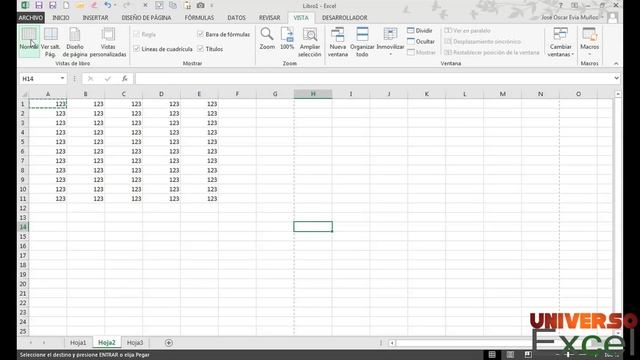Click the user account avatar icon
Viewport: 640px width, 360px height.
point(612,18)
